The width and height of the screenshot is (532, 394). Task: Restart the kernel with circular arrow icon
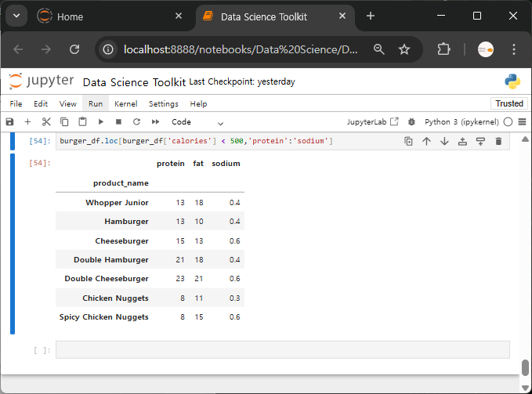pyautogui.click(x=137, y=121)
